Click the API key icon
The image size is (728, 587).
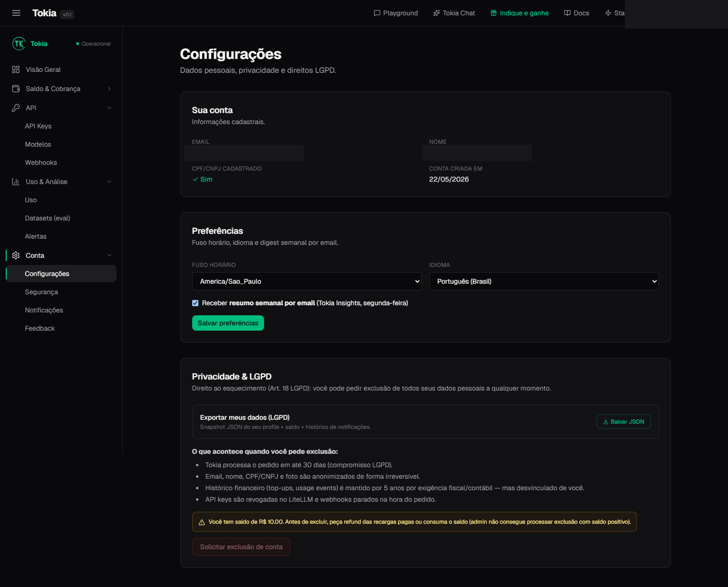pos(16,108)
